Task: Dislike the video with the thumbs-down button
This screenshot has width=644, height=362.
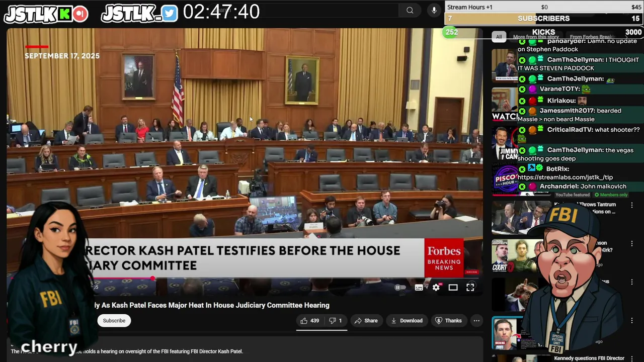Action: pyautogui.click(x=335, y=321)
